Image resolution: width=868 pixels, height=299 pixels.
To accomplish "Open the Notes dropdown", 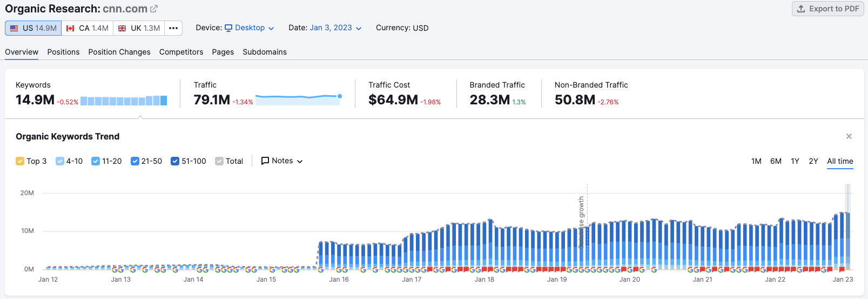I will point(282,161).
